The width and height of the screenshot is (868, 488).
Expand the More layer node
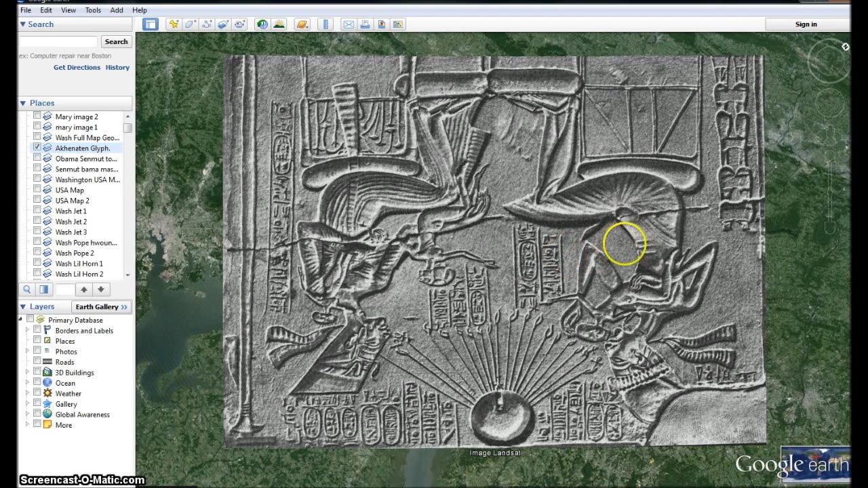(x=28, y=425)
